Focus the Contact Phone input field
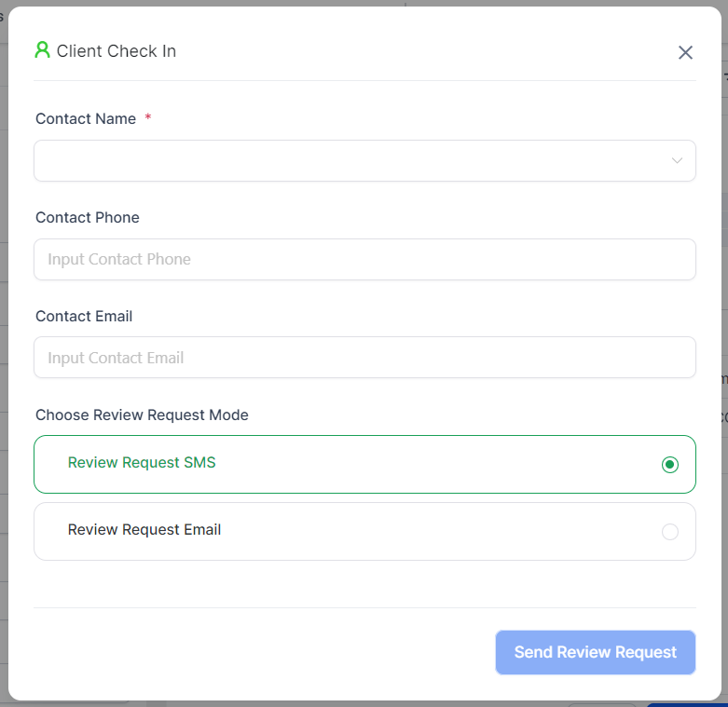728x707 pixels. (364, 259)
